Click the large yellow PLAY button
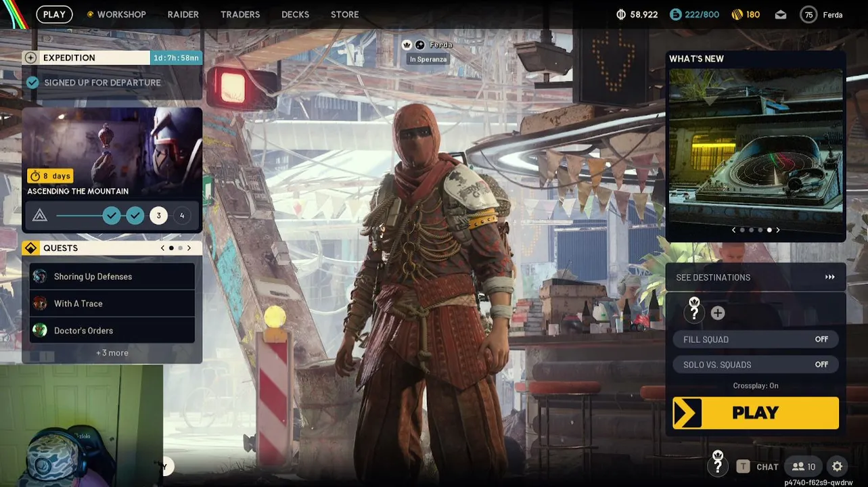Screen dimensions: 868x487 coord(756,413)
